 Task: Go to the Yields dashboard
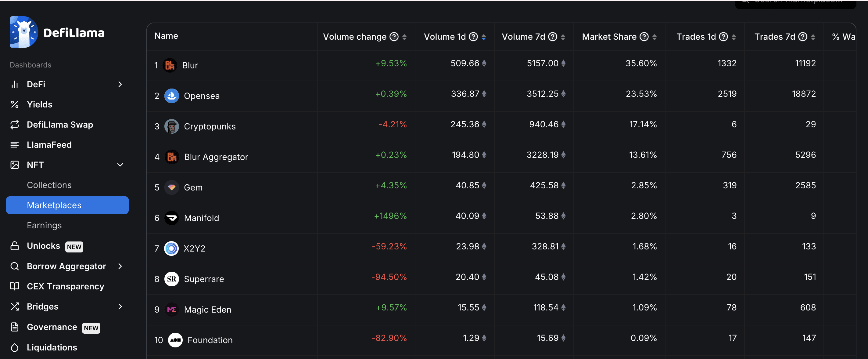pyautogui.click(x=39, y=104)
